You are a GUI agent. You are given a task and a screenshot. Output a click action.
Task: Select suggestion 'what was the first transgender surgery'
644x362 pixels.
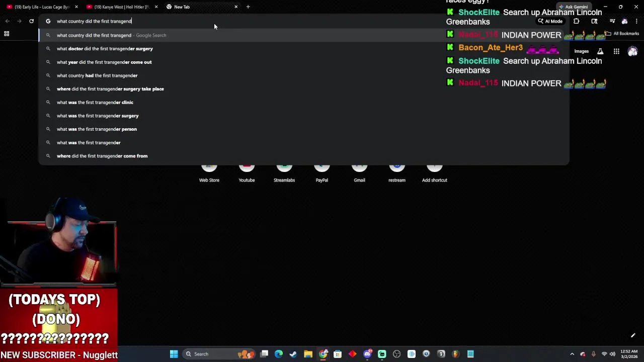point(304,116)
